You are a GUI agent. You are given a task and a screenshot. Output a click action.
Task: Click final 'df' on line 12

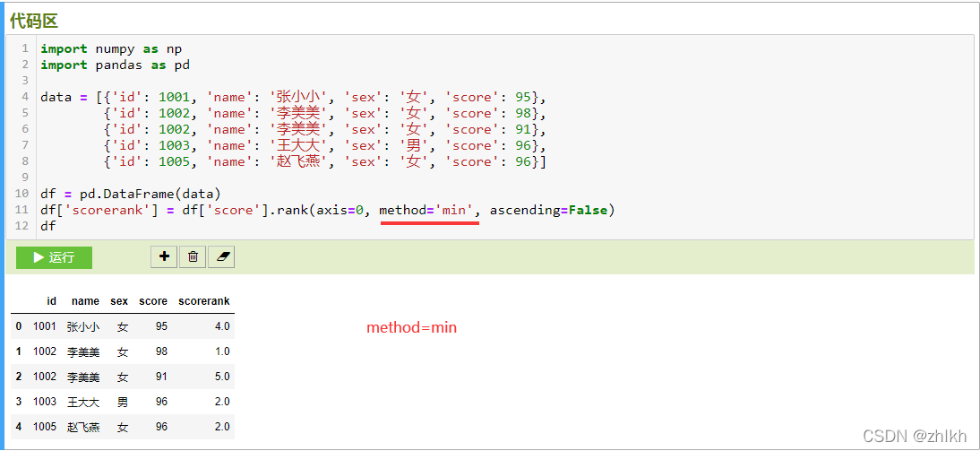tap(48, 227)
